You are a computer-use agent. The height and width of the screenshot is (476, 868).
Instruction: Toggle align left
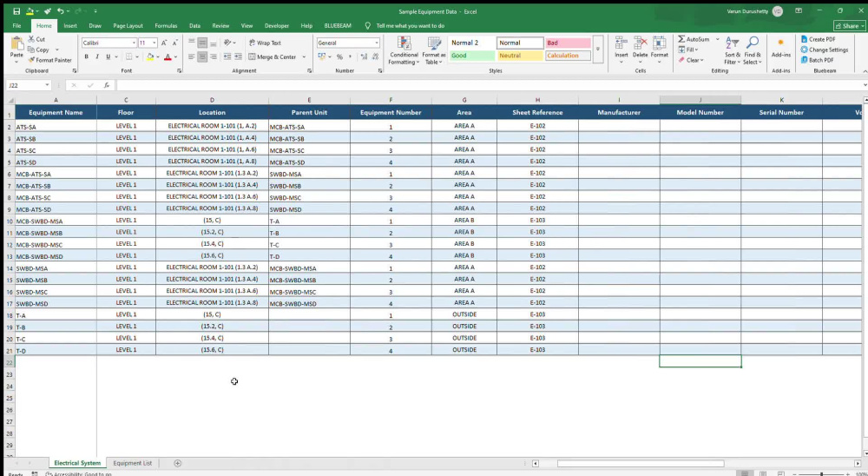pos(192,56)
